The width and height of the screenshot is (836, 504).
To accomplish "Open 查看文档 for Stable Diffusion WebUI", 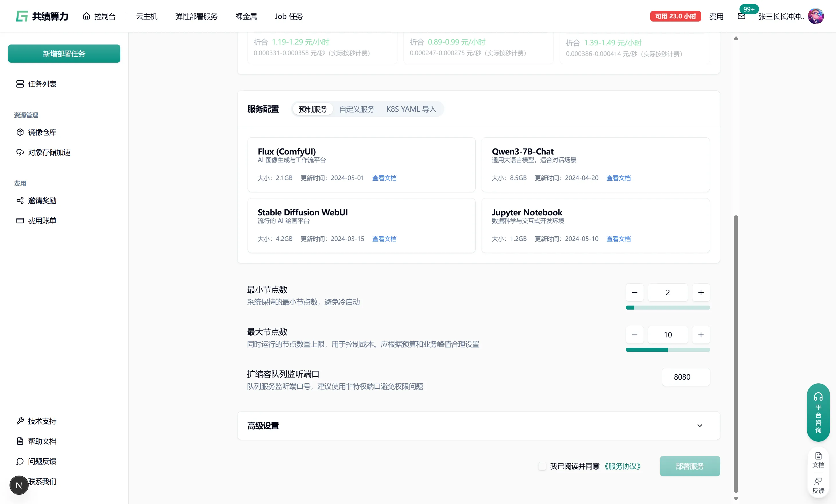I will point(384,239).
